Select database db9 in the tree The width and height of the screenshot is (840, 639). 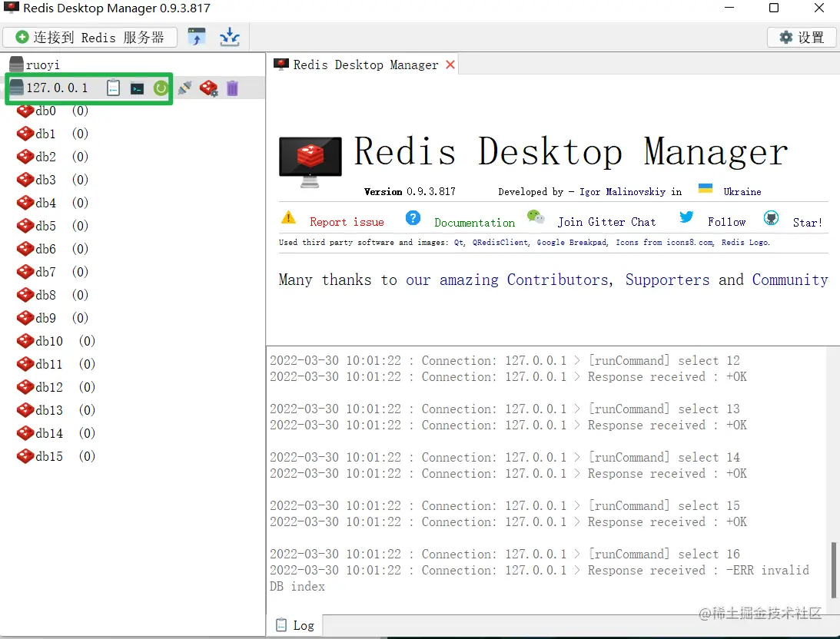tap(52, 318)
